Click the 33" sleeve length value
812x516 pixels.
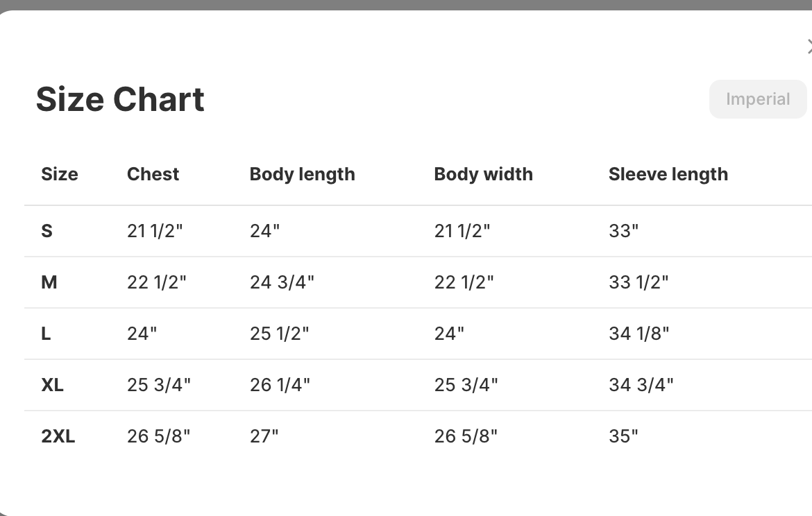tap(623, 231)
